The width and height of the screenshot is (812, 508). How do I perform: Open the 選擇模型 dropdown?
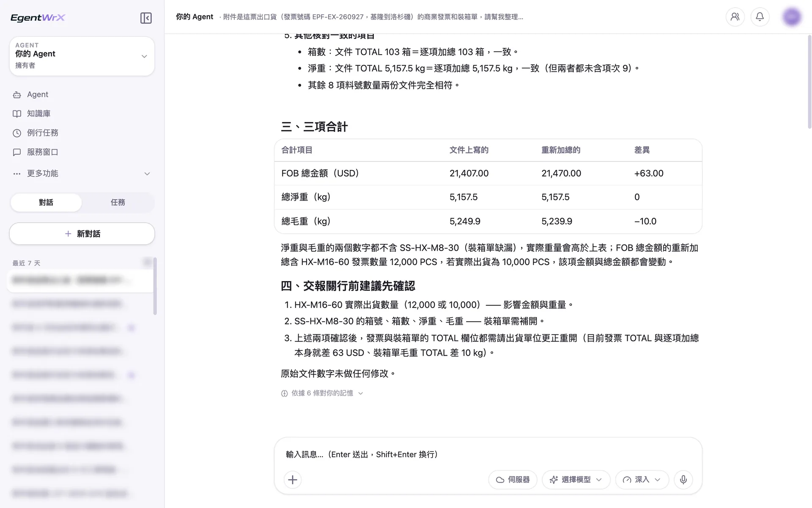click(x=576, y=480)
